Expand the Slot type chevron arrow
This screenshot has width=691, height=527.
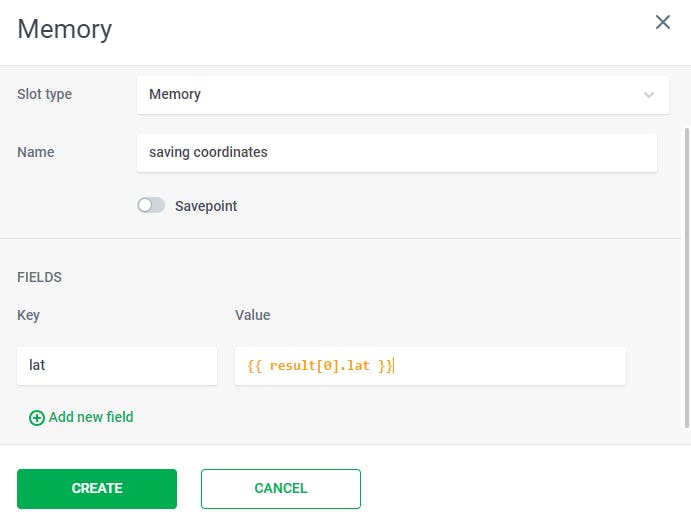coord(649,95)
